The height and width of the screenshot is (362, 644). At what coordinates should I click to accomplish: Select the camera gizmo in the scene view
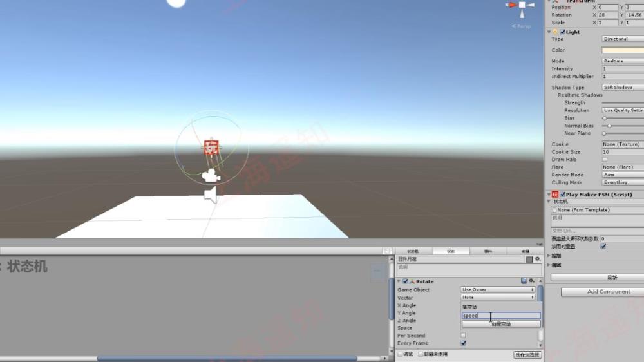coord(211,176)
